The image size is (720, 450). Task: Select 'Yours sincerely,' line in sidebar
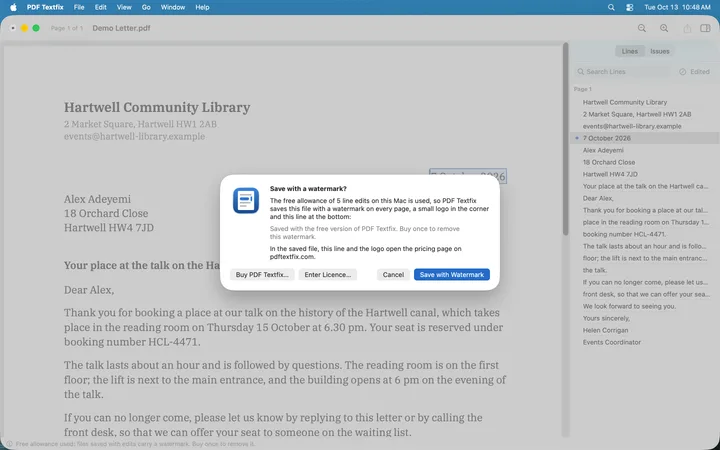(645, 318)
